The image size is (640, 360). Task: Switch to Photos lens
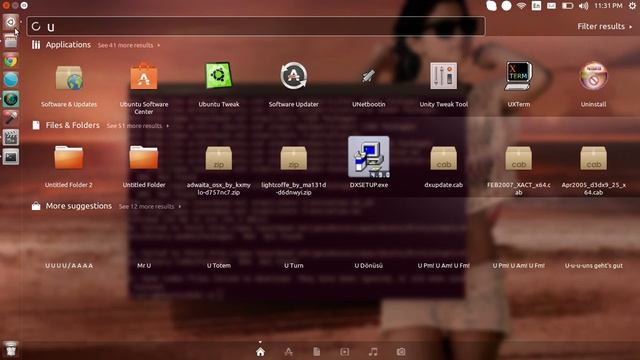pyautogui.click(x=401, y=352)
